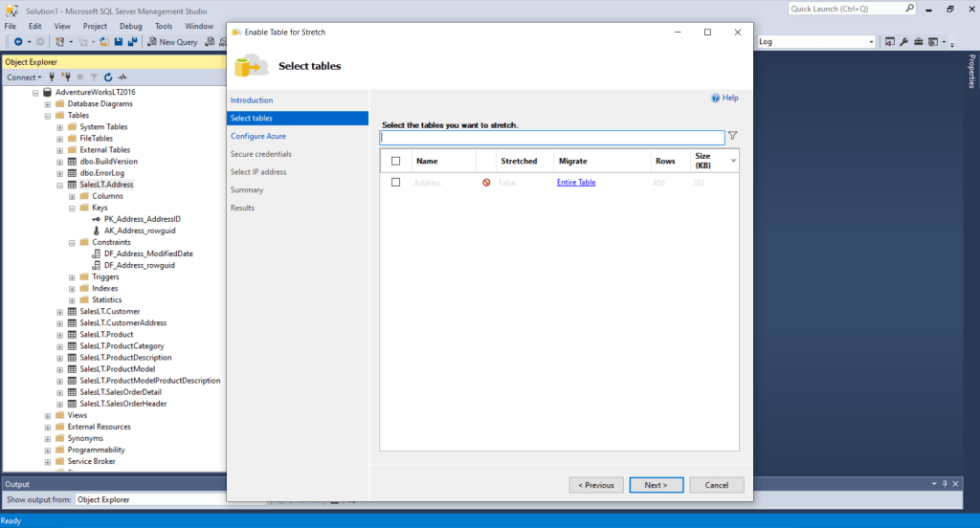Open the Log combo box dropdown
980x528 pixels.
871,42
